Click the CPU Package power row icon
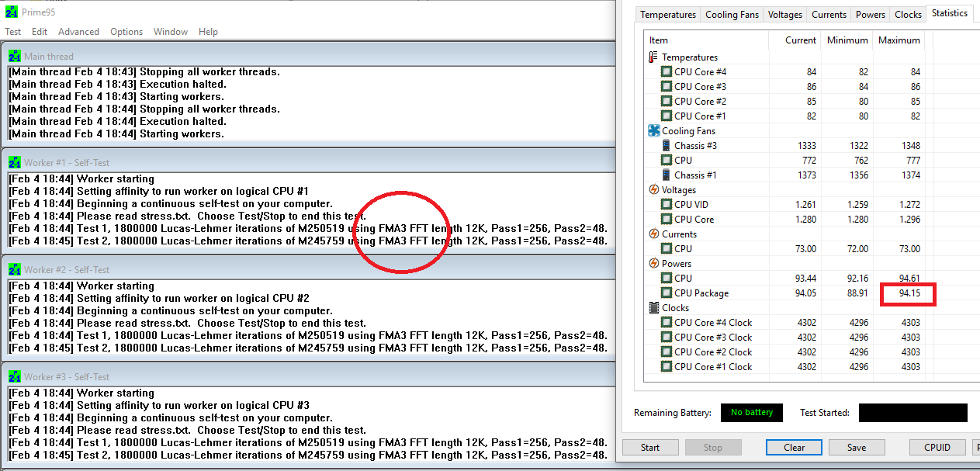Viewport: 980px width, 471px height. pos(666,293)
